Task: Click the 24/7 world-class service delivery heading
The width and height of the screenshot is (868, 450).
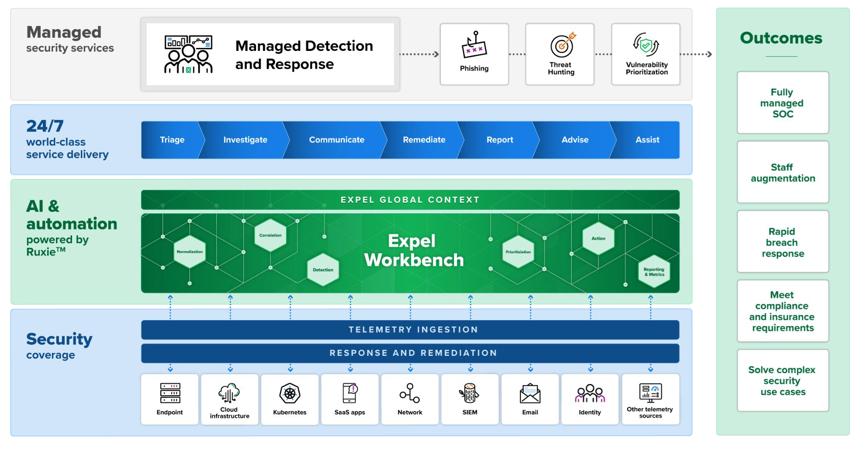Action: tap(67, 139)
